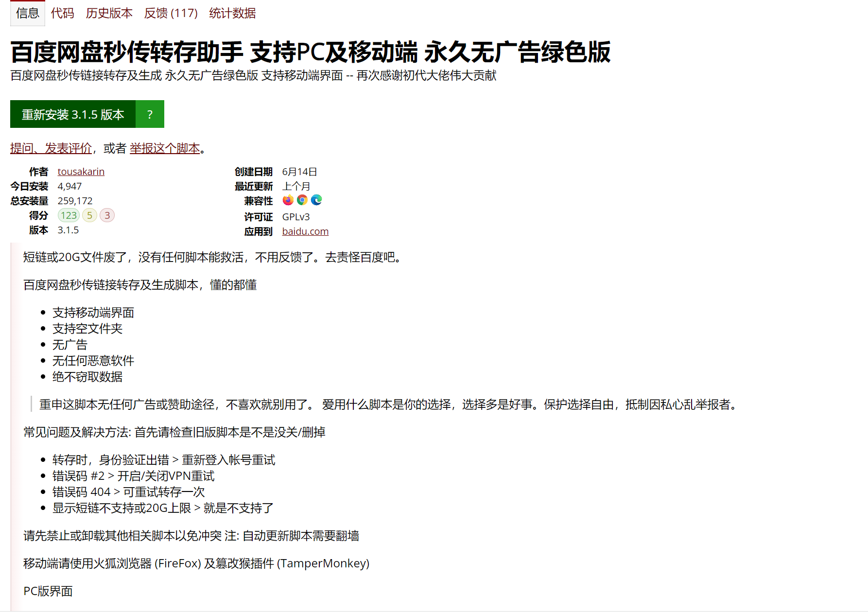The height and width of the screenshot is (615, 868).
Task: Open the 提问、发表评价 link
Action: coord(51,148)
